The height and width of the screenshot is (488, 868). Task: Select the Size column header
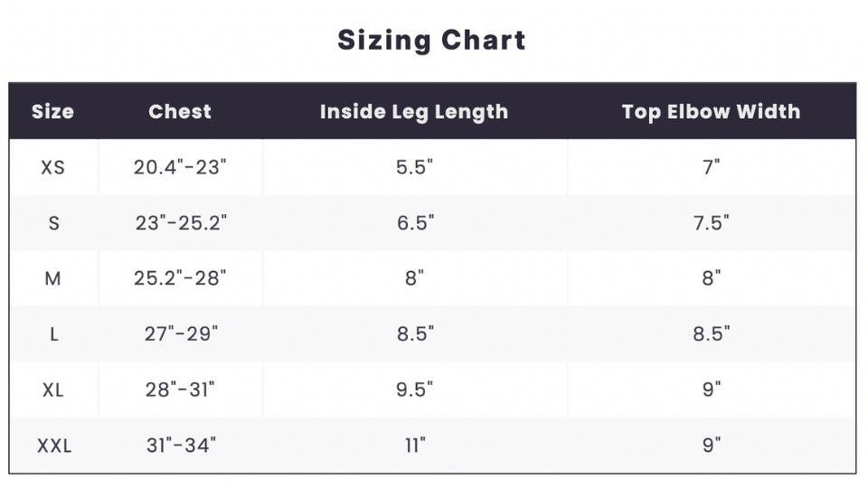tap(52, 112)
